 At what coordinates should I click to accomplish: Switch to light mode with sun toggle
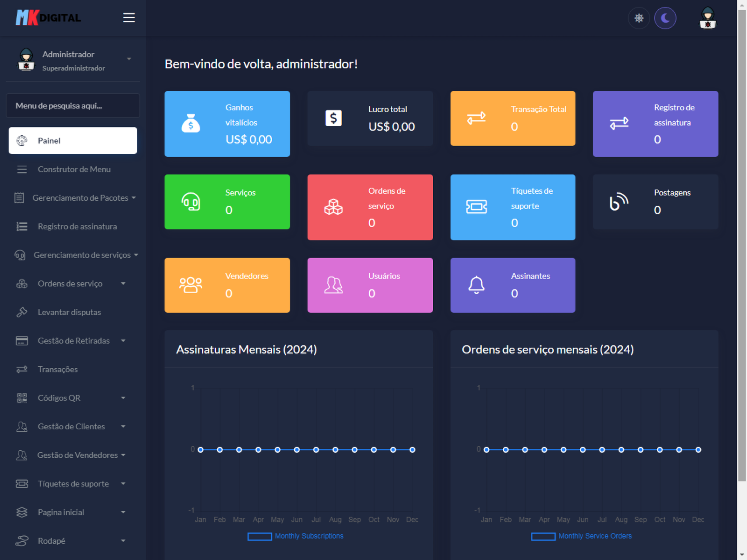[639, 18]
